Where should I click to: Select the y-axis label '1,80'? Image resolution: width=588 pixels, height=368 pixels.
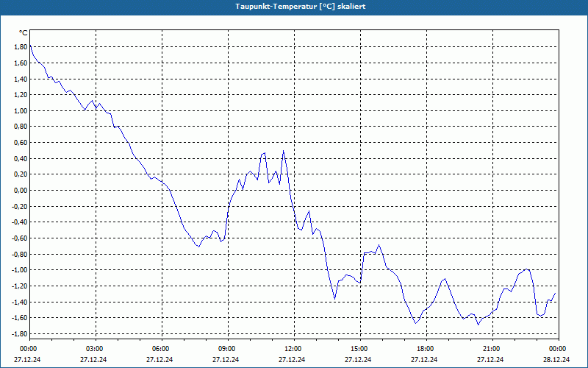point(21,47)
